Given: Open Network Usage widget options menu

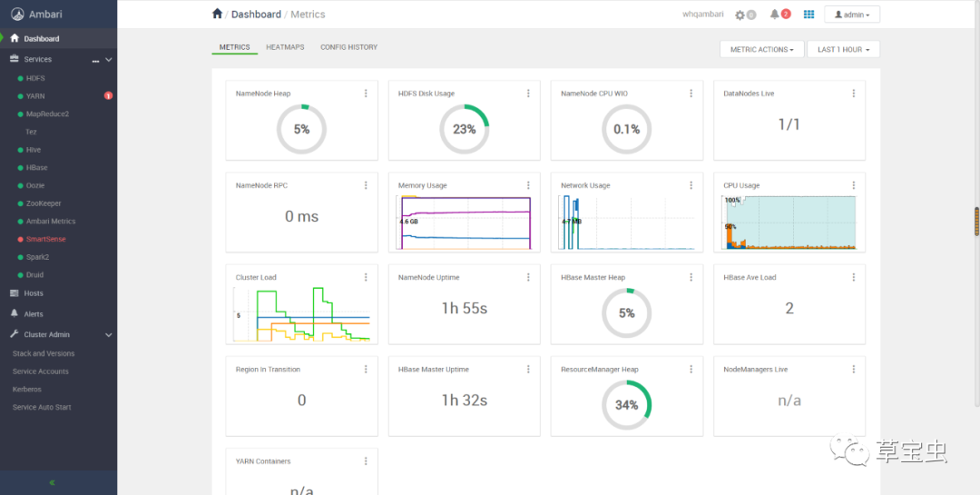Looking at the screenshot, I should (x=691, y=185).
